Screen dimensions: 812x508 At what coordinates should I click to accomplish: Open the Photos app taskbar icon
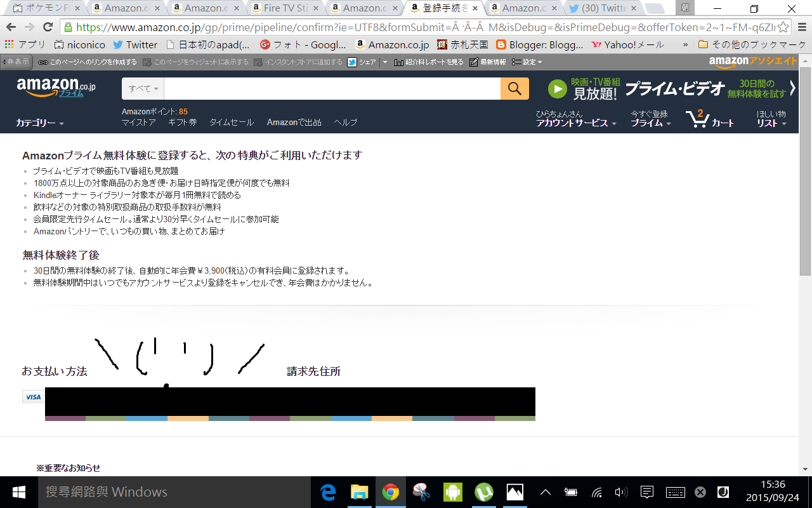point(514,492)
